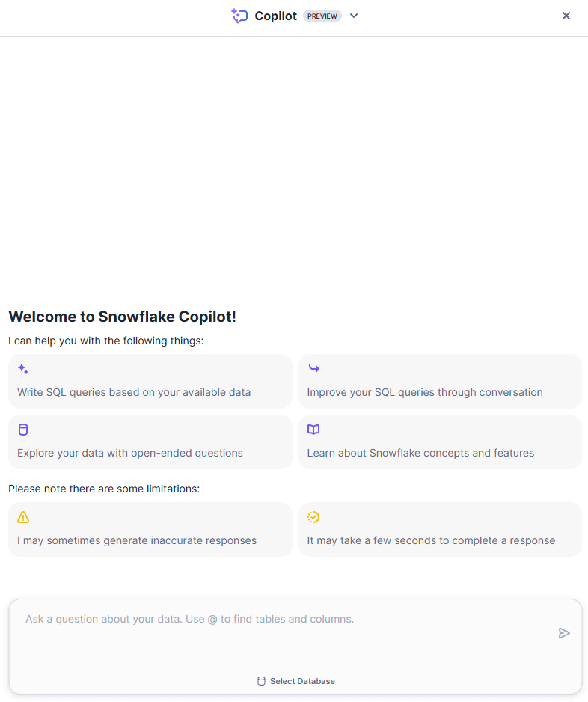The width and height of the screenshot is (588, 702).
Task: Select 'Write SQL queries based on your available data'
Action: click(150, 381)
